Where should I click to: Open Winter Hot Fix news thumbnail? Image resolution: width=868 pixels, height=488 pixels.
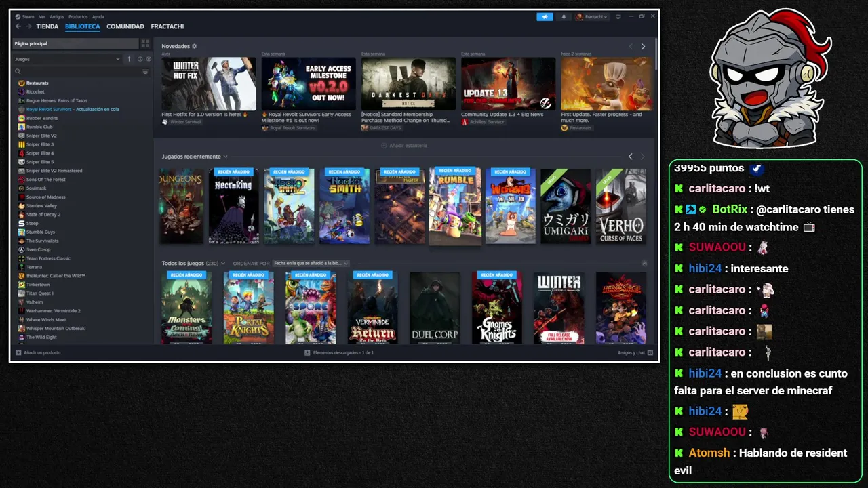(209, 83)
